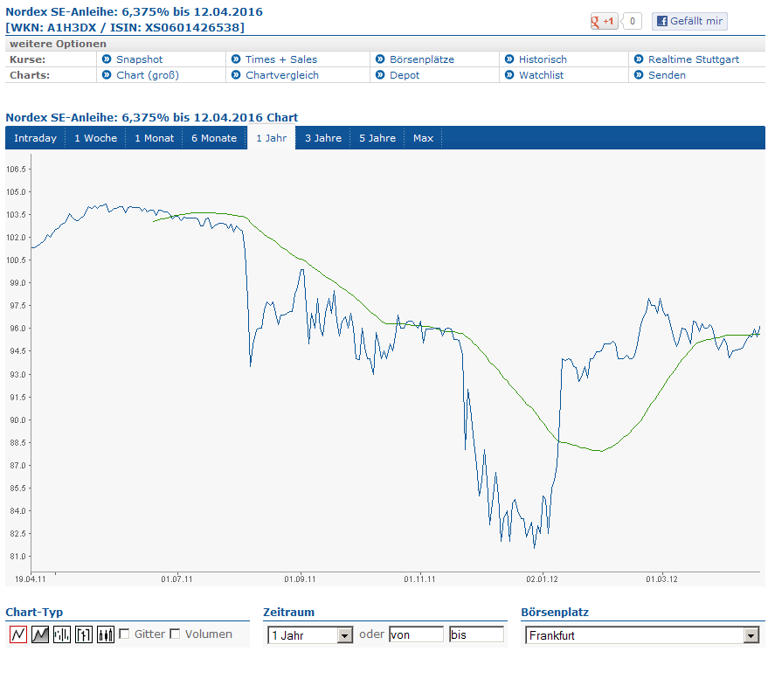Select the line chart type icon
Viewport: 768px width, 700px height.
(18, 634)
